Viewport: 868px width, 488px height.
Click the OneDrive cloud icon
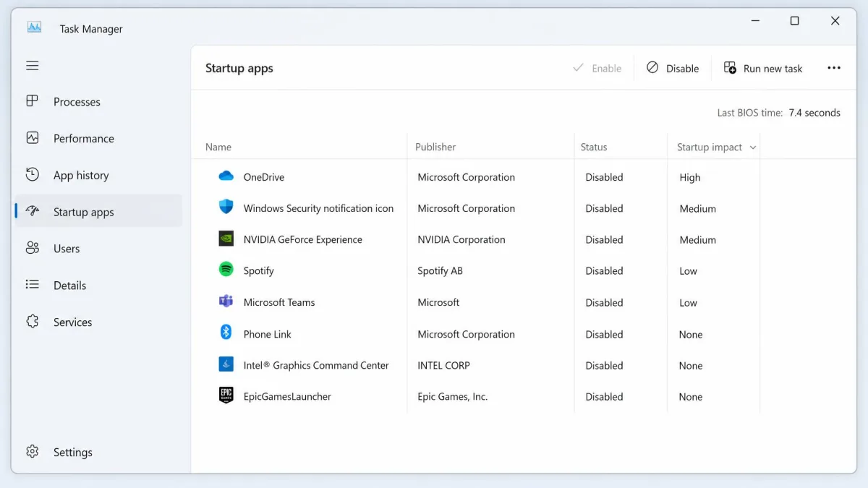[226, 176]
